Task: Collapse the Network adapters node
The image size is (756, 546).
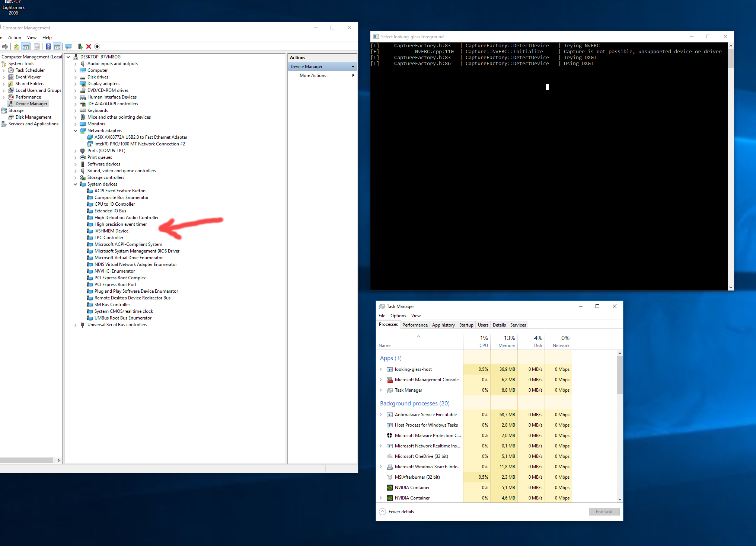Action: (76, 131)
